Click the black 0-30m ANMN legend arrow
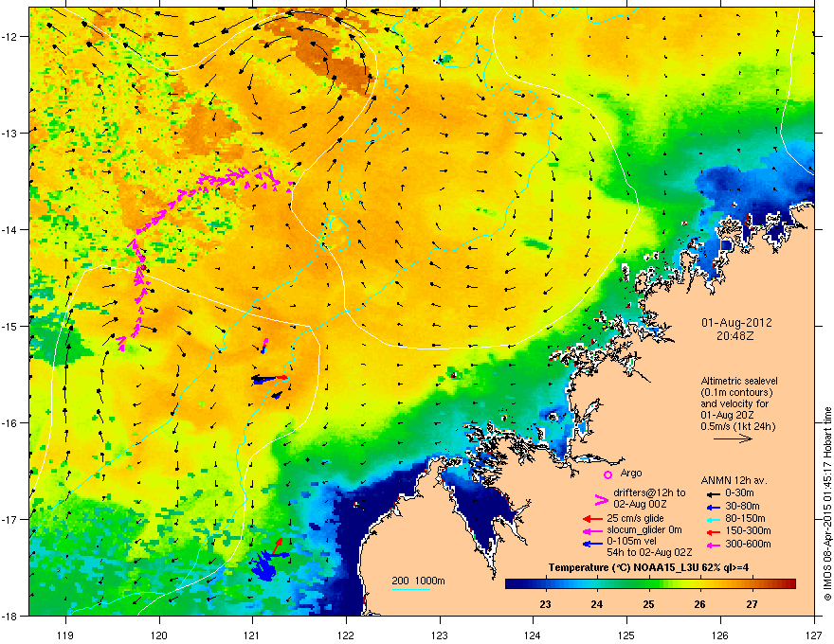The width and height of the screenshot is (834, 644). (x=714, y=494)
